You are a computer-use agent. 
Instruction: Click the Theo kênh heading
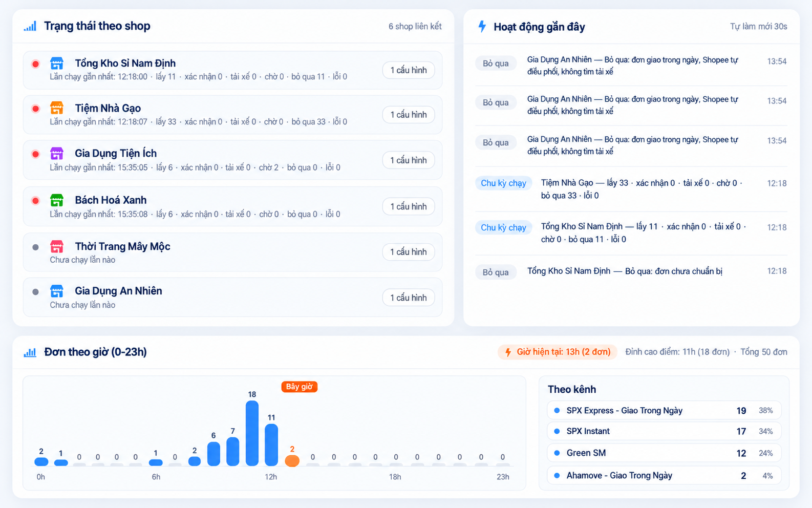coord(572,390)
